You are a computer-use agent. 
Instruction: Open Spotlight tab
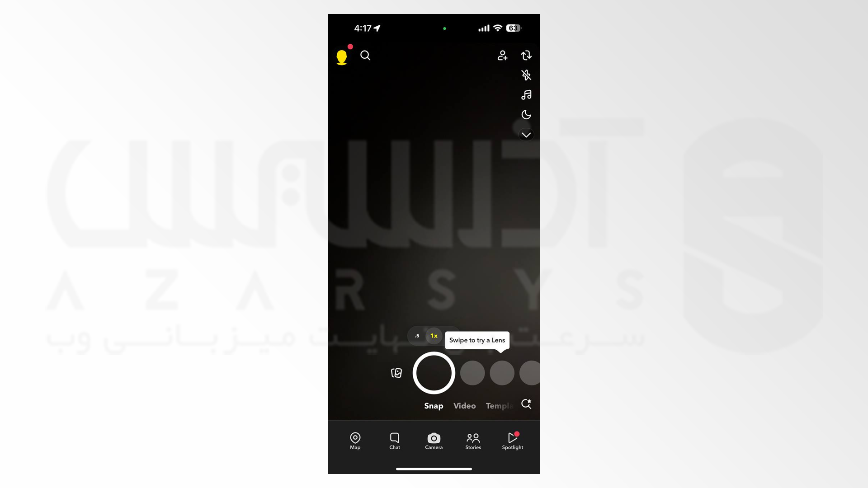(x=512, y=441)
